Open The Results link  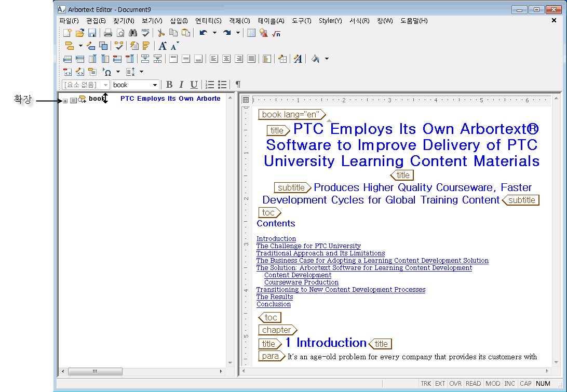275,297
